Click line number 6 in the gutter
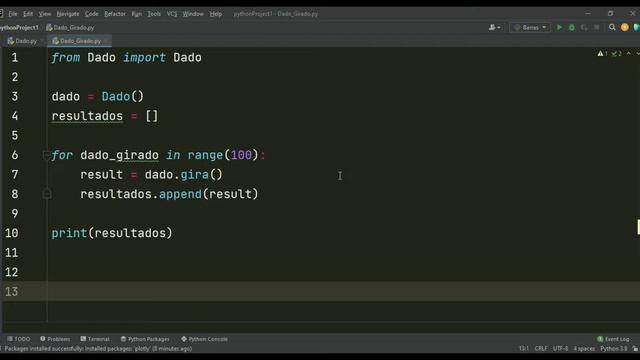 pos(15,155)
